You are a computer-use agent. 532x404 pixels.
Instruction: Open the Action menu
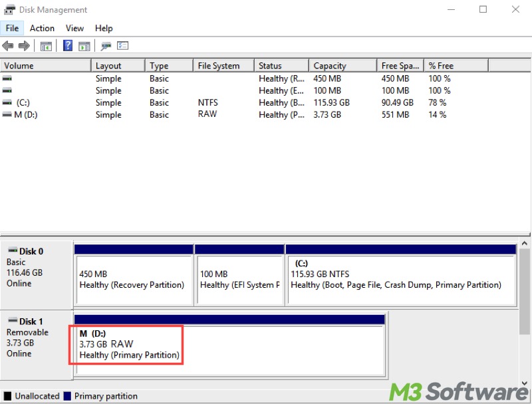[42, 28]
